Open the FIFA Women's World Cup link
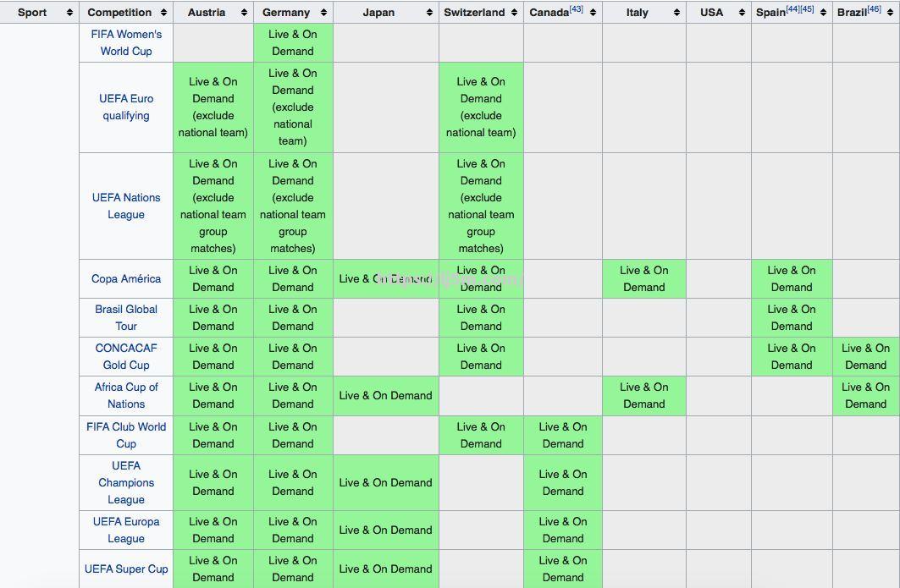Viewport: 900px width, 588px height. [x=126, y=42]
